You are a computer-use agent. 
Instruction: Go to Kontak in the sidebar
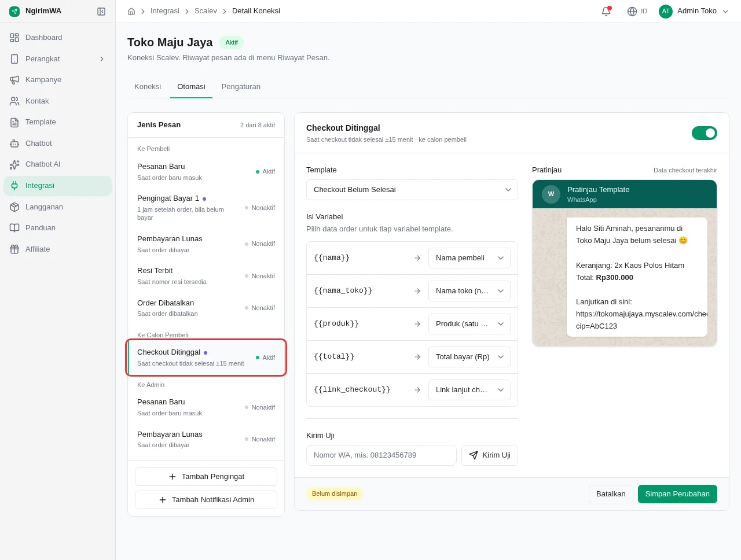point(57,101)
